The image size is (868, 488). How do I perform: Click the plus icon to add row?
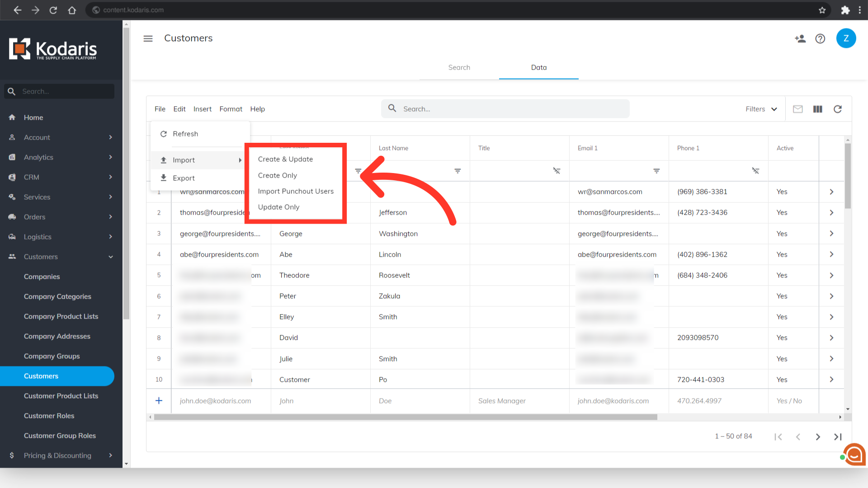click(x=159, y=401)
